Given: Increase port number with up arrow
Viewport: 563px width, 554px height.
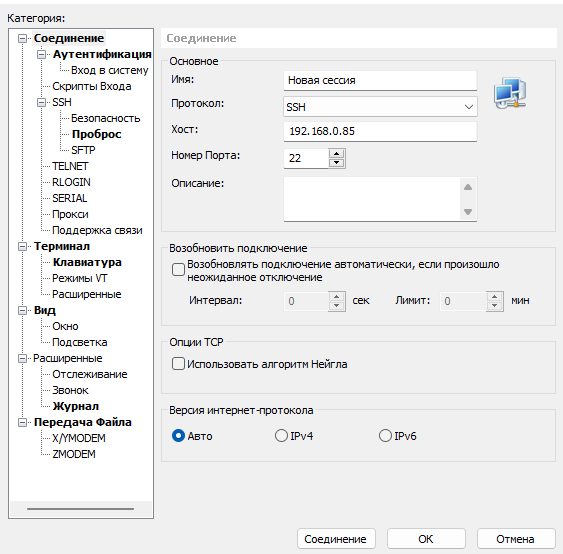Looking at the screenshot, I should pos(336,154).
